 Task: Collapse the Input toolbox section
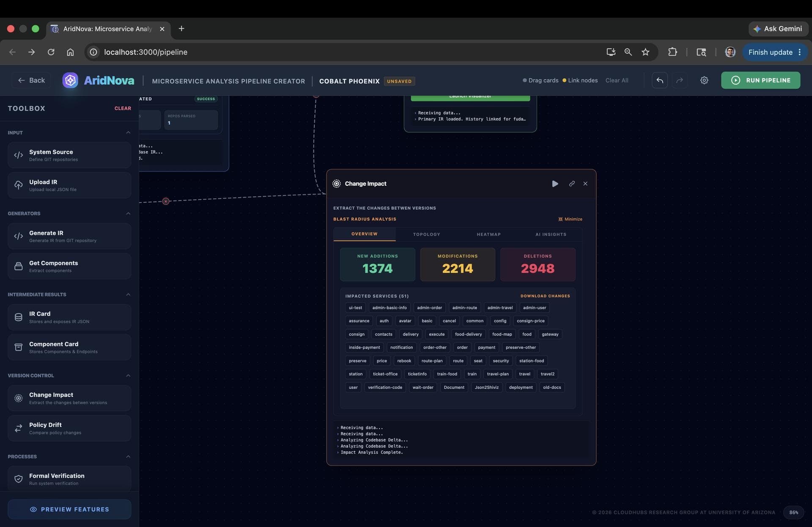tap(128, 133)
